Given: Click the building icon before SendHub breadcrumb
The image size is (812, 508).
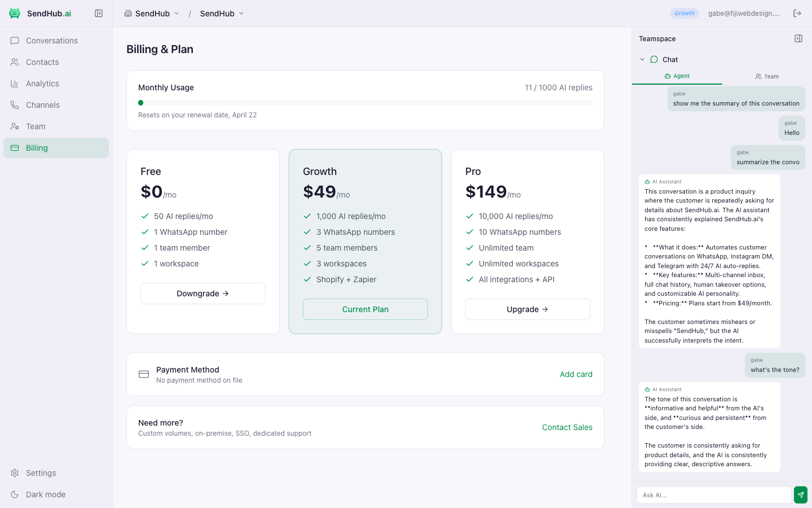Looking at the screenshot, I should pyautogui.click(x=128, y=14).
